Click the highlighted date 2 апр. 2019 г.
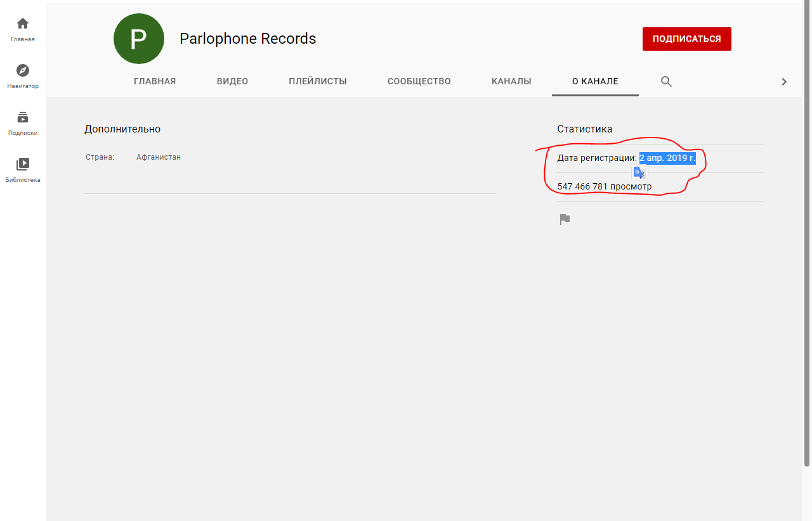This screenshot has width=812, height=521. pyautogui.click(x=667, y=158)
